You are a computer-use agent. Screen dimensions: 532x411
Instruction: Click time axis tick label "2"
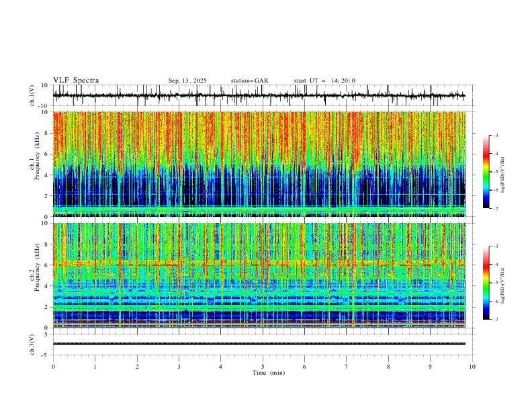[137, 367]
